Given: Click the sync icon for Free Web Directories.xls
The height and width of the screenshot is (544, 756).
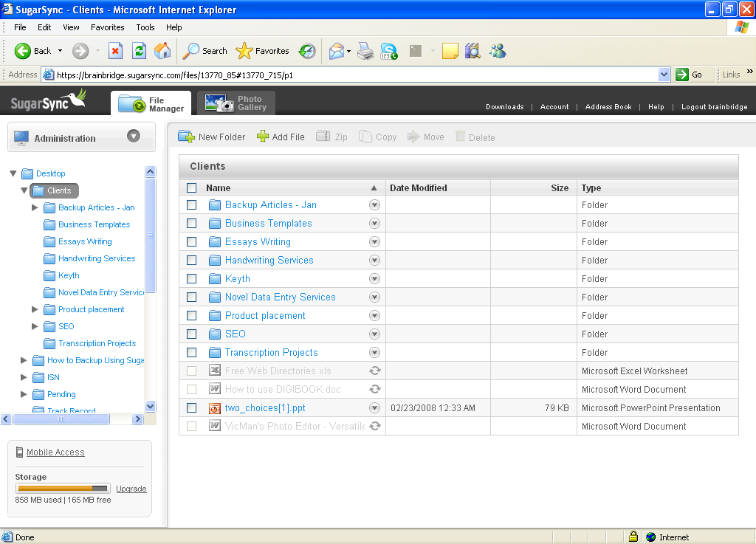Looking at the screenshot, I should click(x=374, y=371).
